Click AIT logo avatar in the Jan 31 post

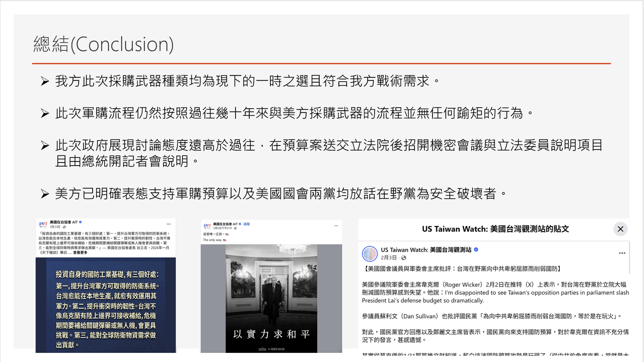click(43, 225)
